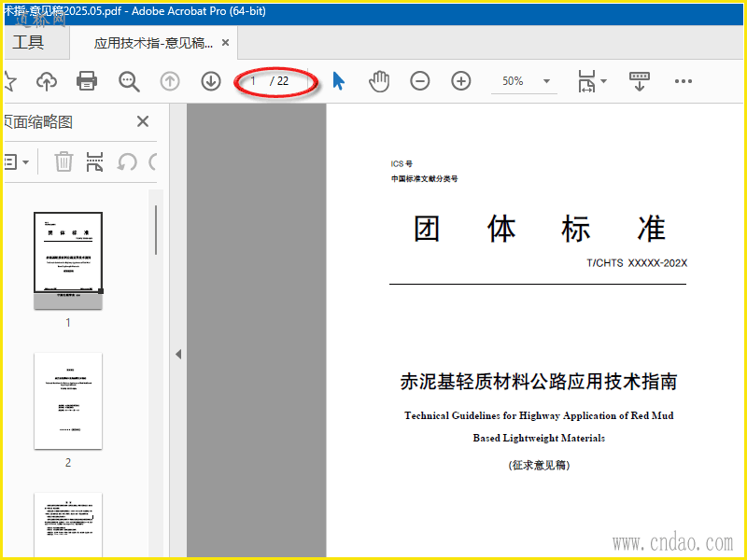Click the page number input field
The width and height of the screenshot is (747, 560).
click(x=254, y=81)
